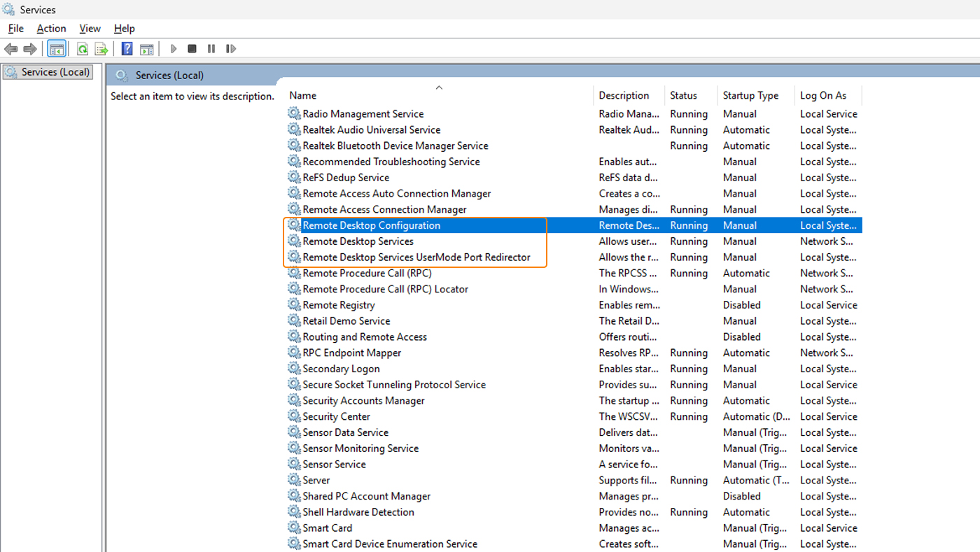Select the Remote Desktop Services row
This screenshot has height=552, width=980.
(x=358, y=241)
